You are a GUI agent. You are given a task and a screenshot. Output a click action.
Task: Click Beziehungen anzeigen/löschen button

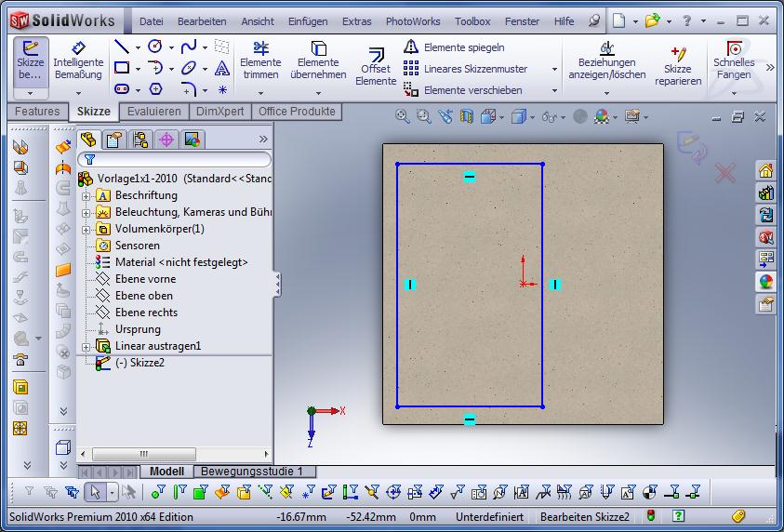tap(606, 61)
